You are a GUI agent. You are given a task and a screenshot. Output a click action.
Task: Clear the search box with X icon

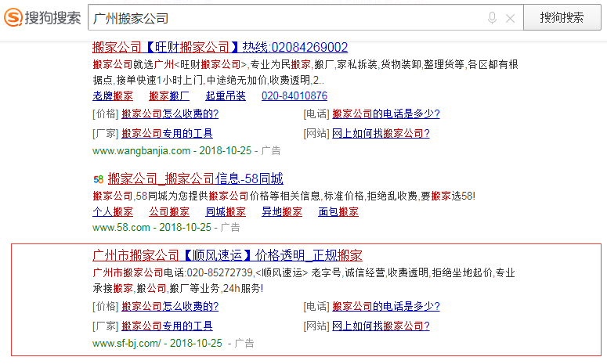(511, 18)
